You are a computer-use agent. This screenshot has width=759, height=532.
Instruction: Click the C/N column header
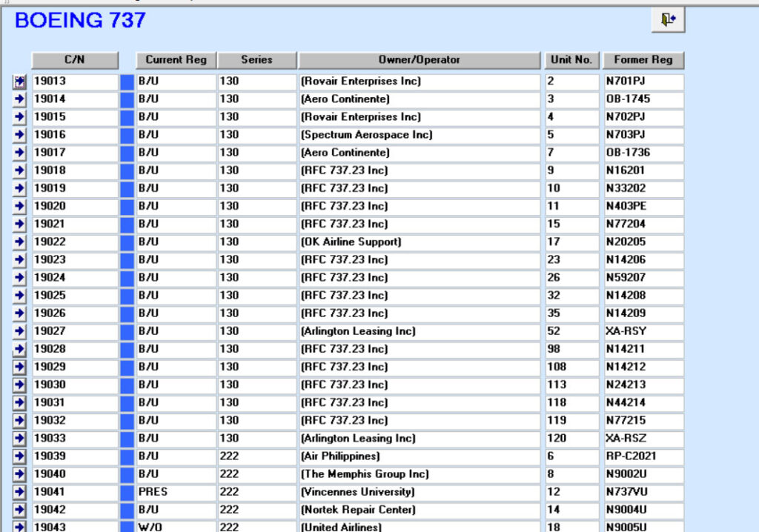point(75,60)
